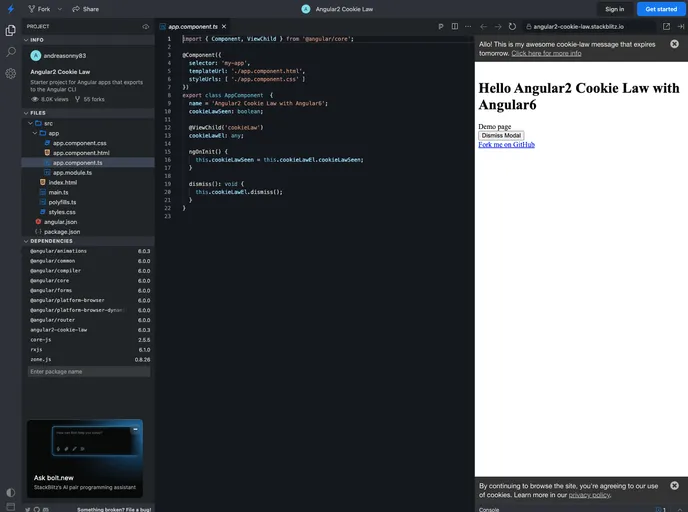Select the angular2-cookie-law dependency
Screen dimensions: 688x512
click(x=88, y=330)
